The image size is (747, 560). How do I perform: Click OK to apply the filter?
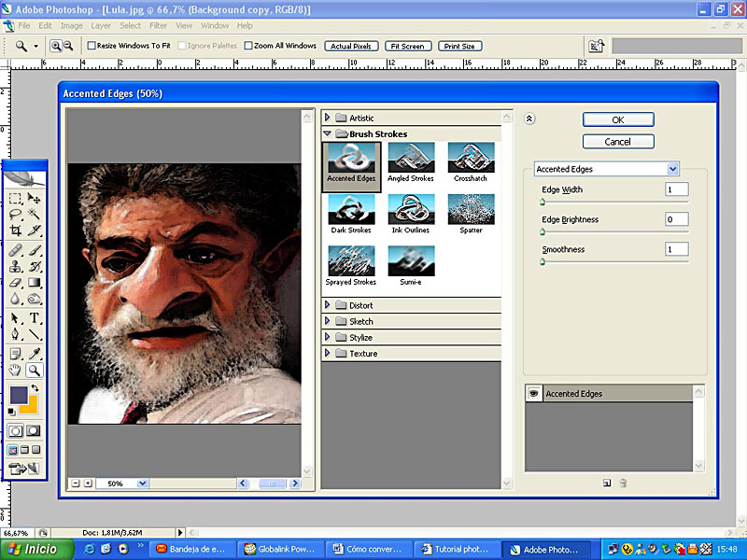617,119
